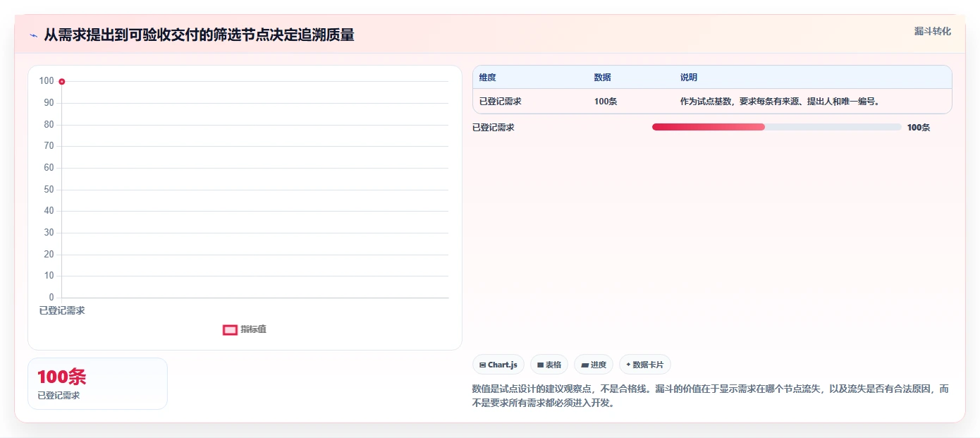
Task: Click the 已登记需求 progress label
Action: click(x=494, y=128)
